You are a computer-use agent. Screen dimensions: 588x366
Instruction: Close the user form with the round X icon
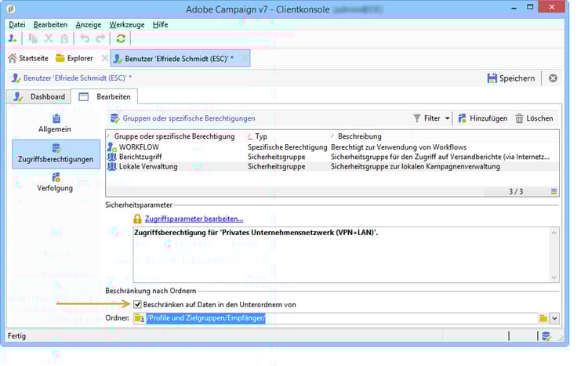click(553, 78)
